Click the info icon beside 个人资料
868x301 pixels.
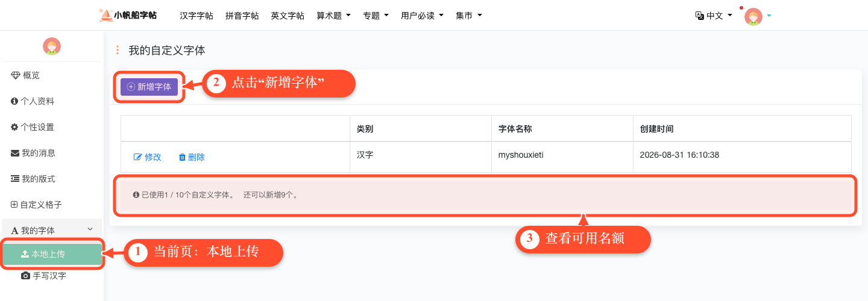pos(14,101)
